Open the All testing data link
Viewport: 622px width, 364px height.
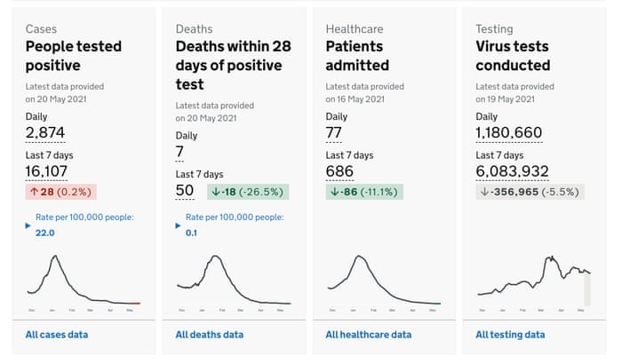click(x=510, y=335)
